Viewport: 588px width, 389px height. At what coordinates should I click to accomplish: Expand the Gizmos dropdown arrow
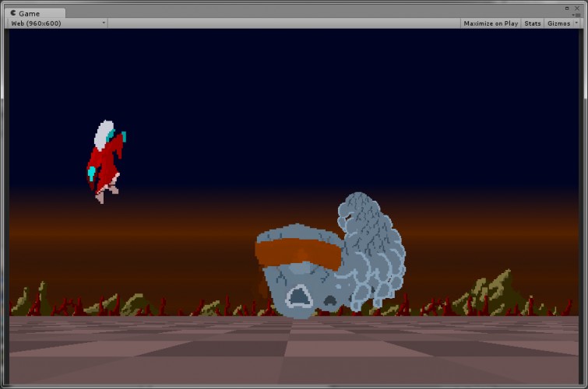(577, 23)
